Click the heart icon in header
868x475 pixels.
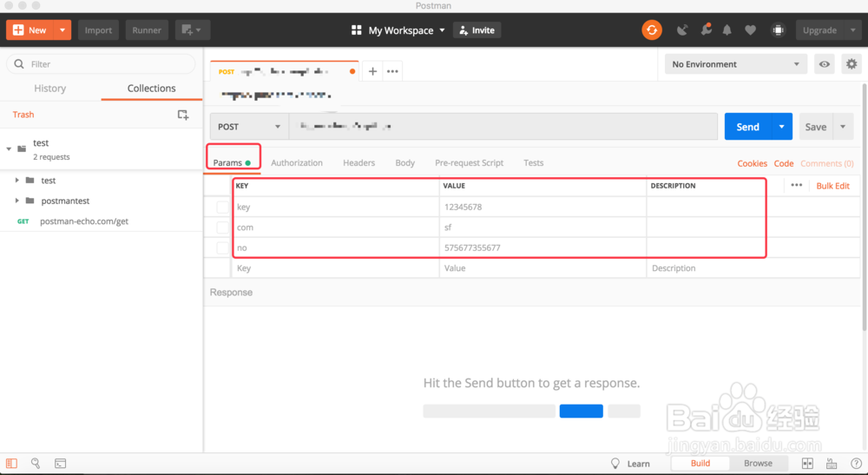[750, 30]
